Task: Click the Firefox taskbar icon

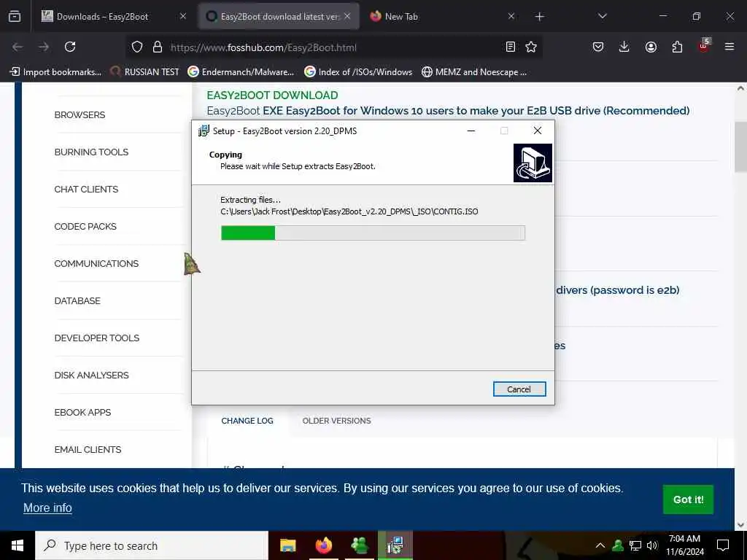Action: pyautogui.click(x=324, y=545)
